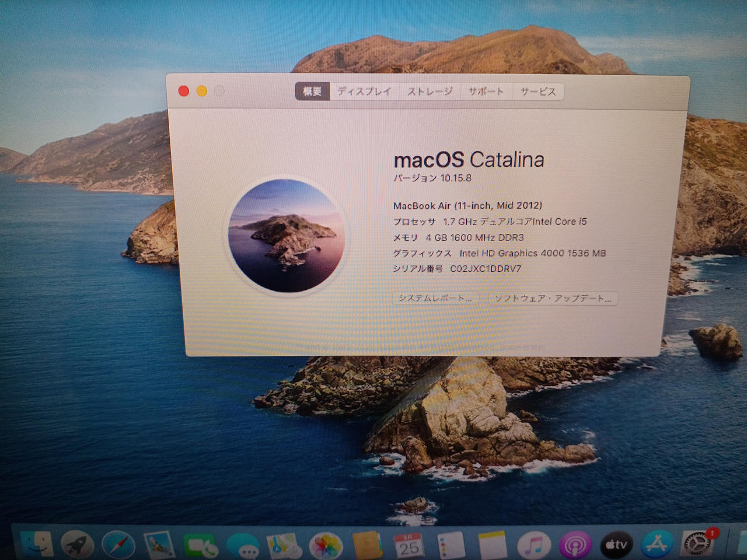Select the ストレージ tab
The width and height of the screenshot is (747, 560).
click(430, 92)
